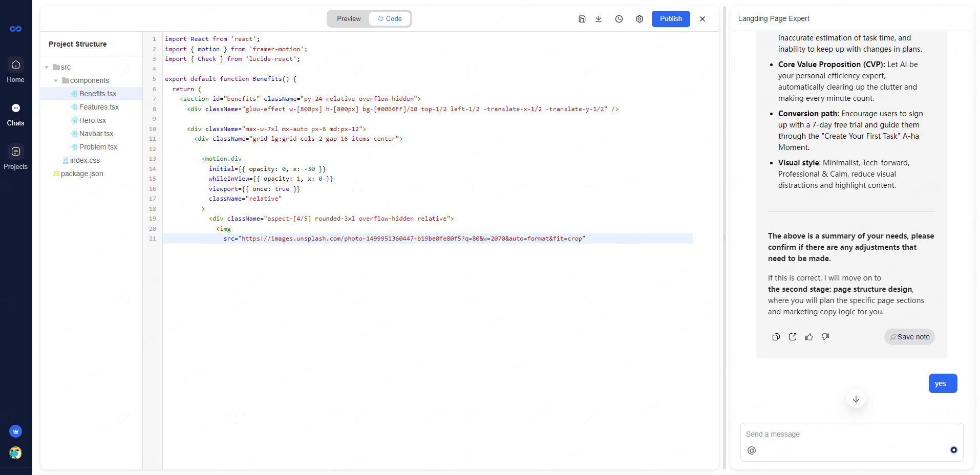Click the @ mention icon in message box
980x475 pixels.
[x=752, y=450]
